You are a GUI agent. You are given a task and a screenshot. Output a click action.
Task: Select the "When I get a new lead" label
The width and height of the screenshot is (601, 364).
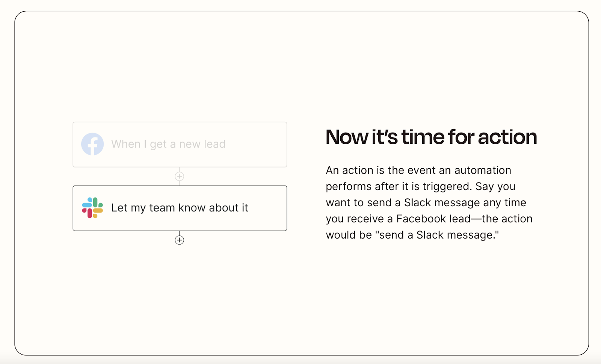tap(168, 144)
